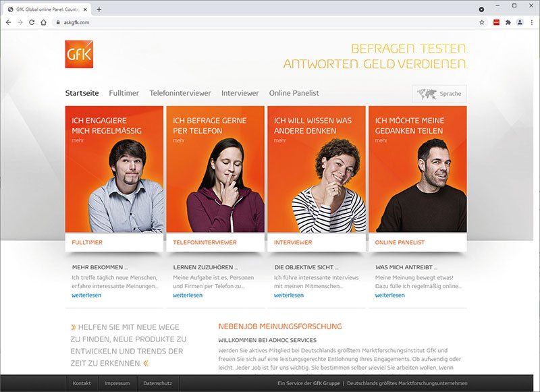
Task: Click the lock icon beside askgfk.com
Action: click(58, 22)
